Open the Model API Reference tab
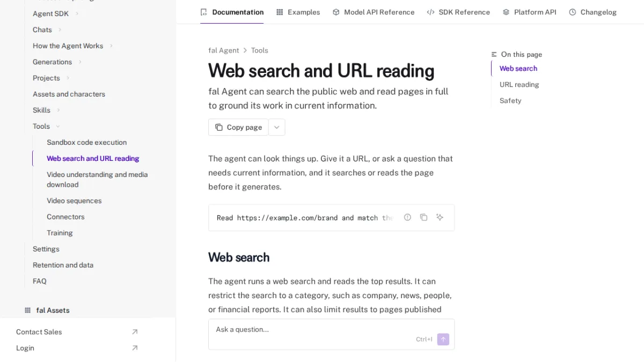Viewport: 644px width, 362px height. click(374, 12)
